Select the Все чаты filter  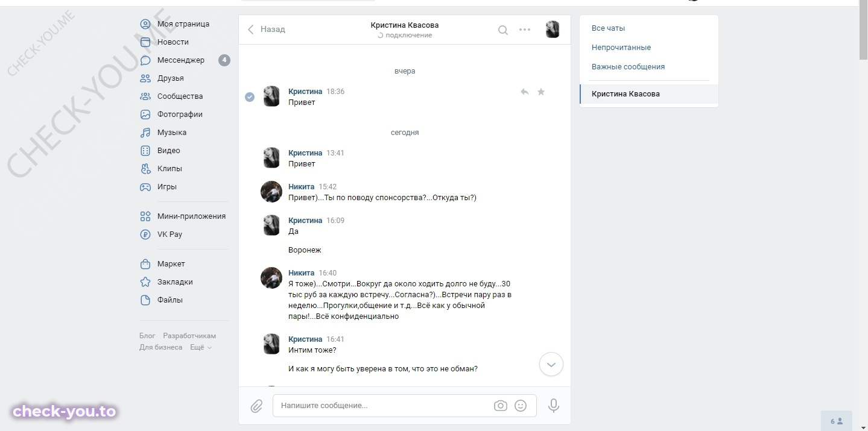click(608, 28)
